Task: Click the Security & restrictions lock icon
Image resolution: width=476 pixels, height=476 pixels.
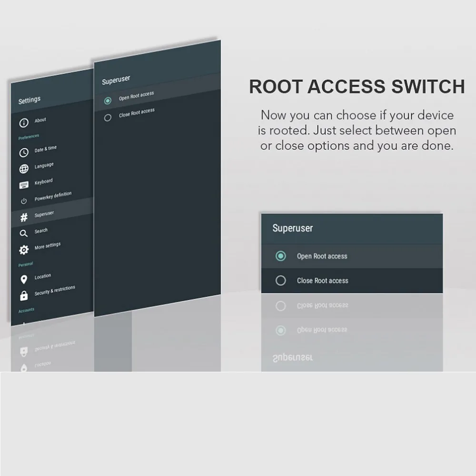Action: (24, 296)
